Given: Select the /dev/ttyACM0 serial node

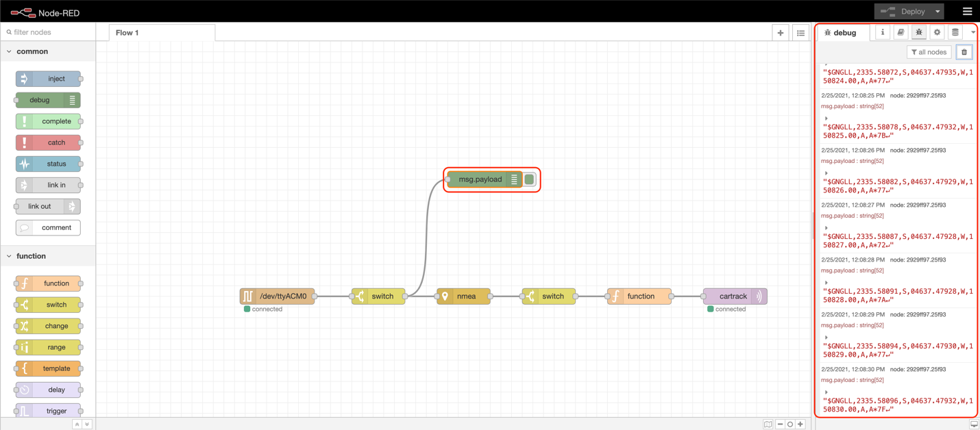Looking at the screenshot, I should [x=277, y=296].
